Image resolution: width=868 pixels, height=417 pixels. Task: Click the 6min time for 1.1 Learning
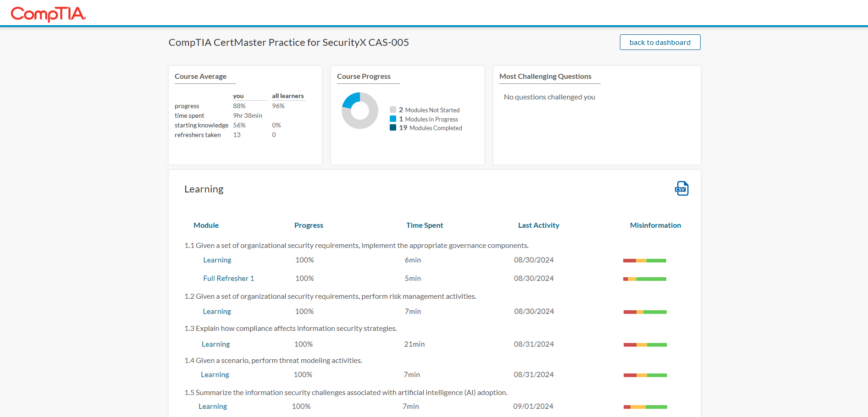pos(413,260)
